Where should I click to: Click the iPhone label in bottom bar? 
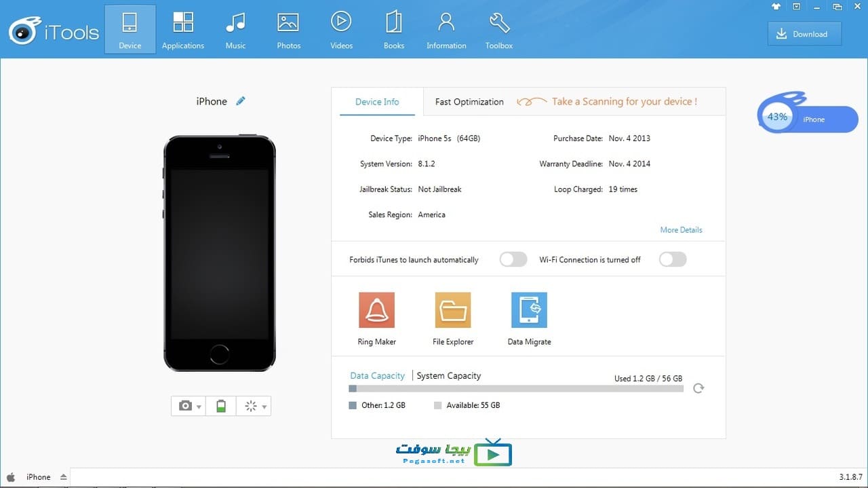coord(39,477)
